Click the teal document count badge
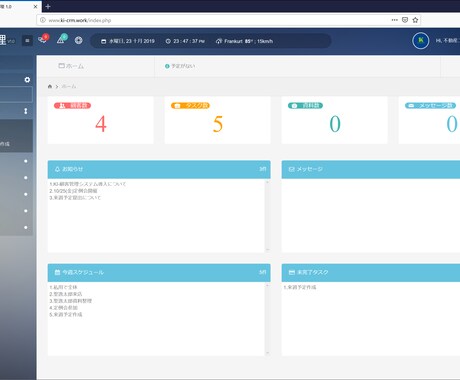The height and width of the screenshot is (380, 460). click(305, 106)
